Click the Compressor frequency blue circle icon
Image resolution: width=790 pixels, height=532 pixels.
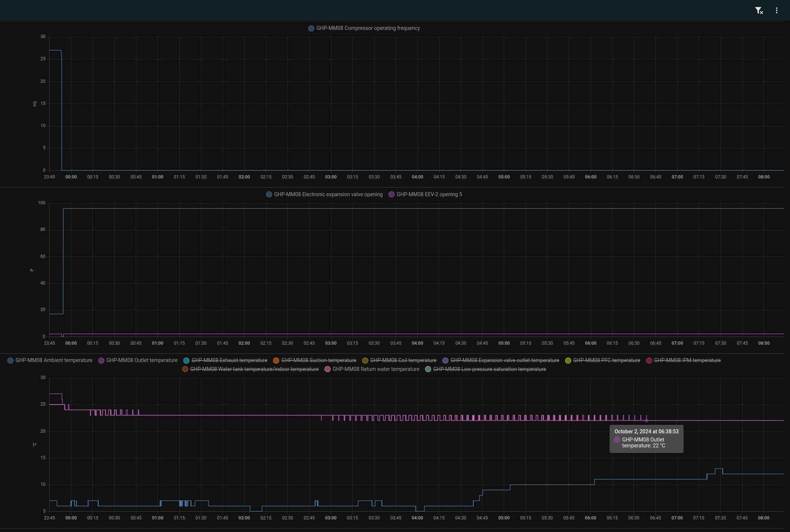pyautogui.click(x=311, y=28)
